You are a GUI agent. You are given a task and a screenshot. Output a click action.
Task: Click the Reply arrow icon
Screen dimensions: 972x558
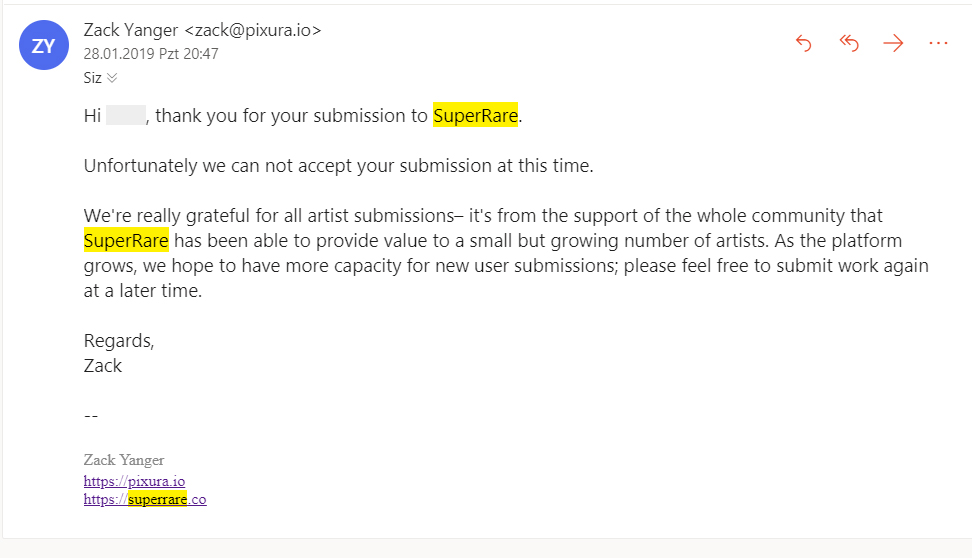point(803,43)
